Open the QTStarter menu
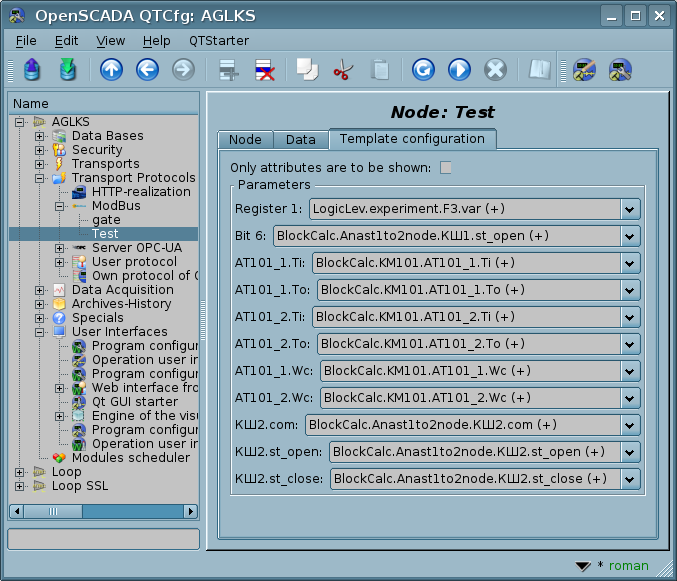Viewport: 677px width, 581px height. (217, 40)
